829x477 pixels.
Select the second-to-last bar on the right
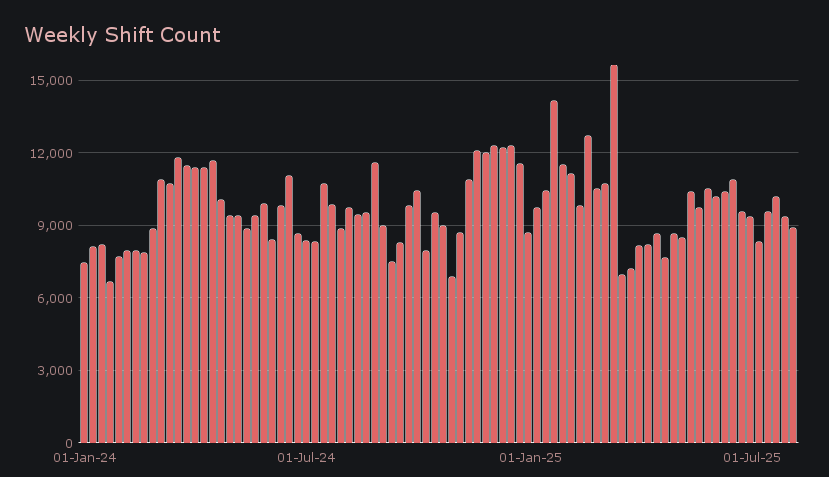(785, 330)
